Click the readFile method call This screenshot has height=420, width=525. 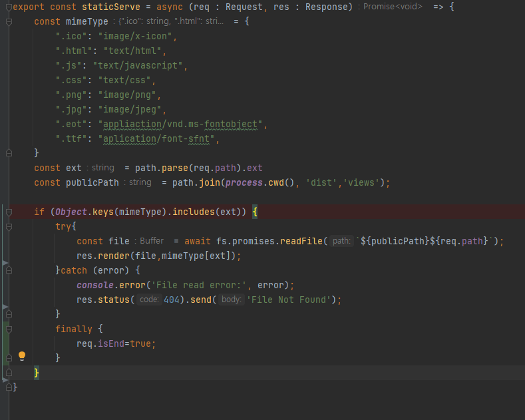pyautogui.click(x=301, y=241)
